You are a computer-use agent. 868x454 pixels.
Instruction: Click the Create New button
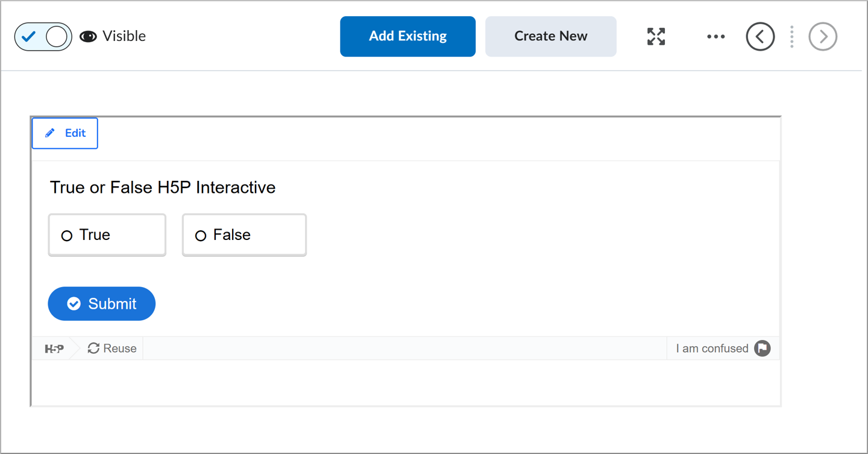tap(551, 36)
